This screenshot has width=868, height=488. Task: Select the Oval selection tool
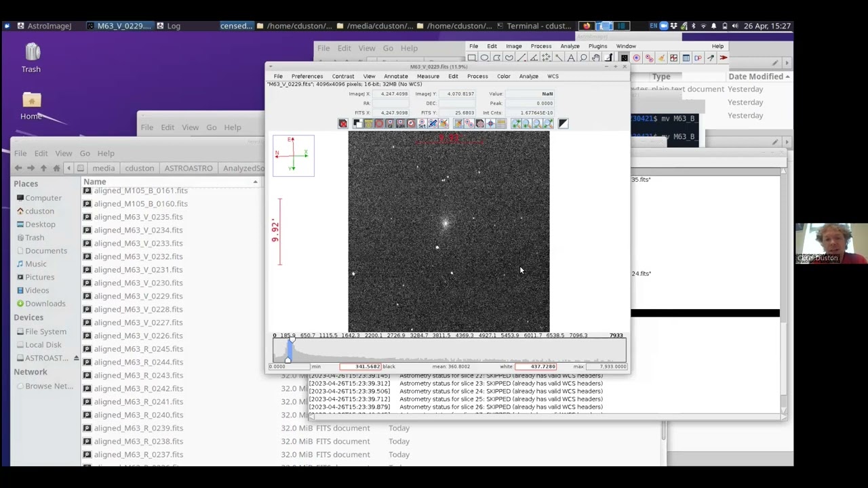coord(484,58)
